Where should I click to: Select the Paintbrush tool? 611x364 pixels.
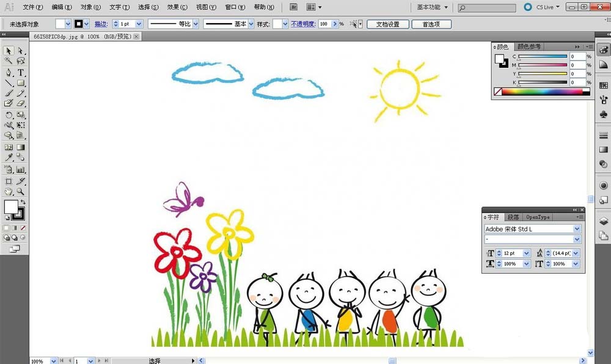9,93
